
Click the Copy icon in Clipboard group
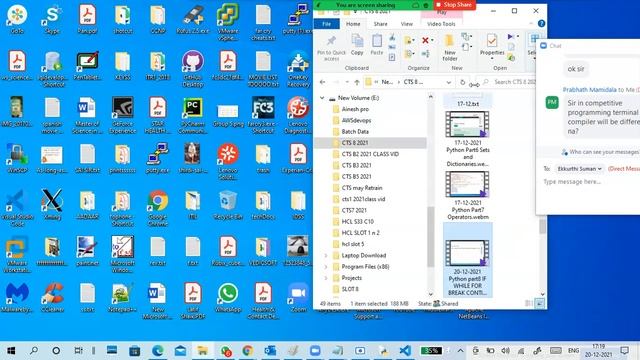coord(357,44)
